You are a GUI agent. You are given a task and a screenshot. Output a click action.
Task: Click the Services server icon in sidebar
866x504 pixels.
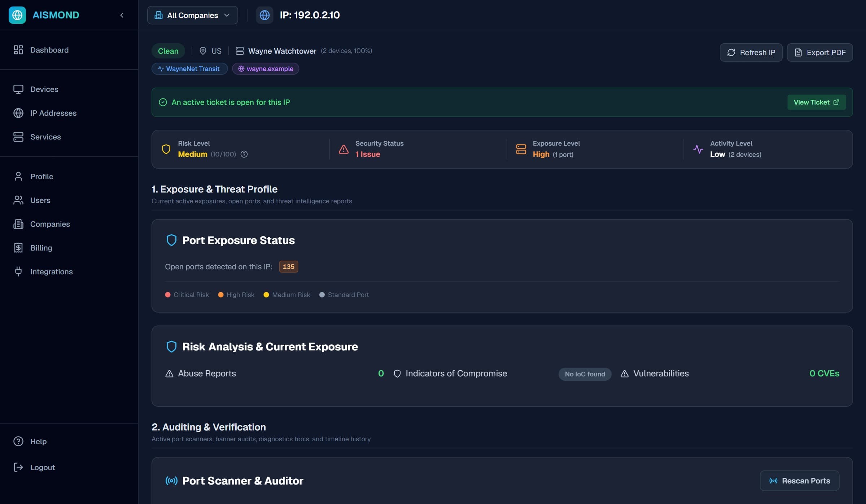coord(18,137)
